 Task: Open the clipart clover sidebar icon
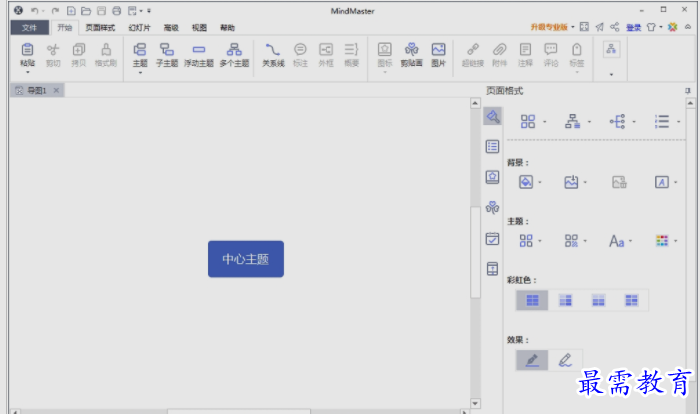coord(492,208)
